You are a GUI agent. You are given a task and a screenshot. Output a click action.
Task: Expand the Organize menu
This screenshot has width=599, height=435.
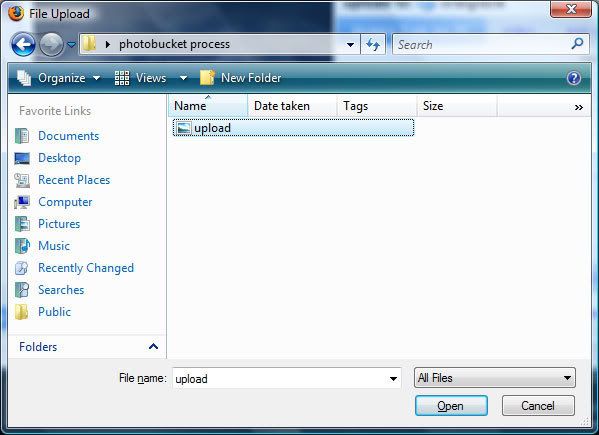coord(58,78)
